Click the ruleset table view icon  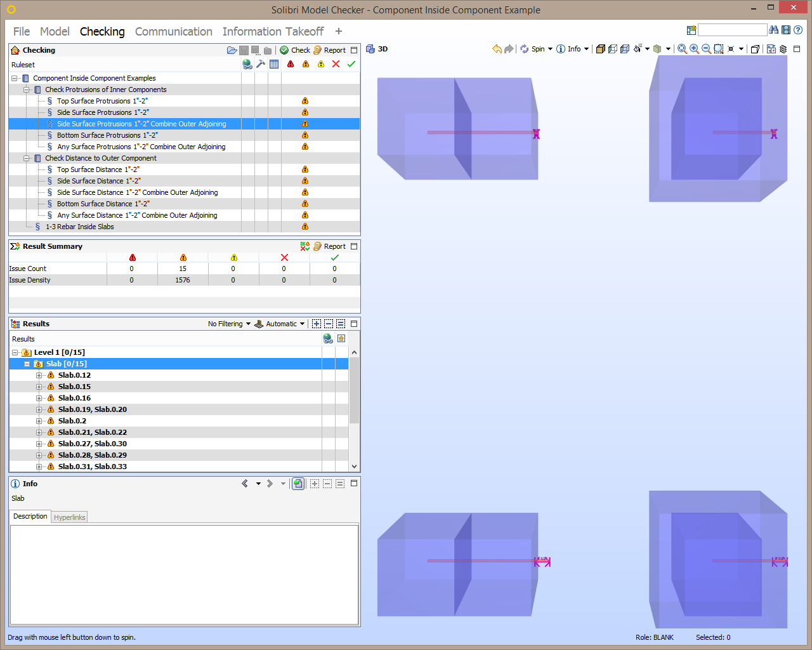[x=274, y=64]
